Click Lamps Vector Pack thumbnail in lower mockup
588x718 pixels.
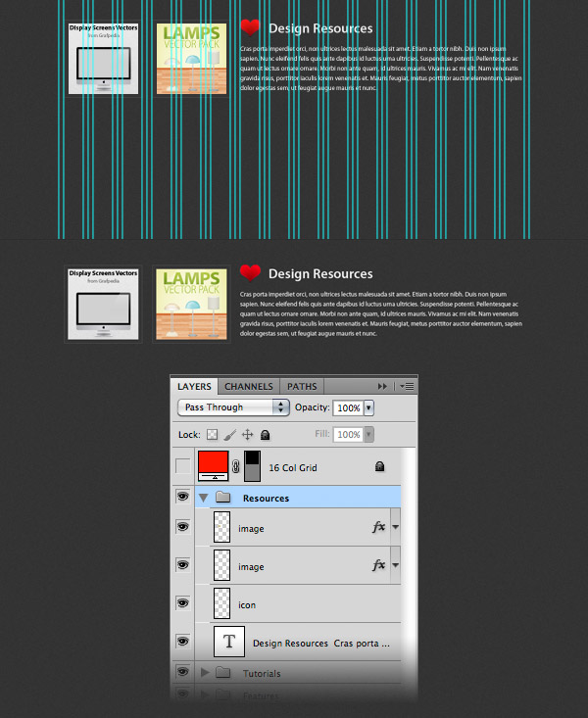(x=191, y=304)
